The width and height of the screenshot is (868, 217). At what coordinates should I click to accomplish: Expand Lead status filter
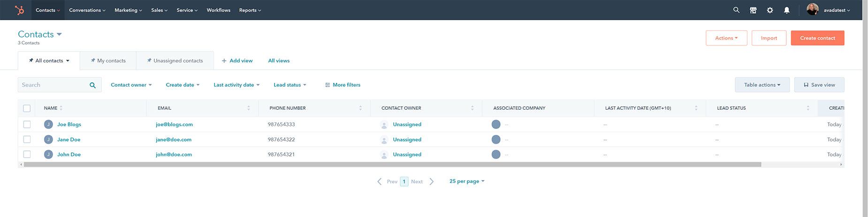(290, 85)
